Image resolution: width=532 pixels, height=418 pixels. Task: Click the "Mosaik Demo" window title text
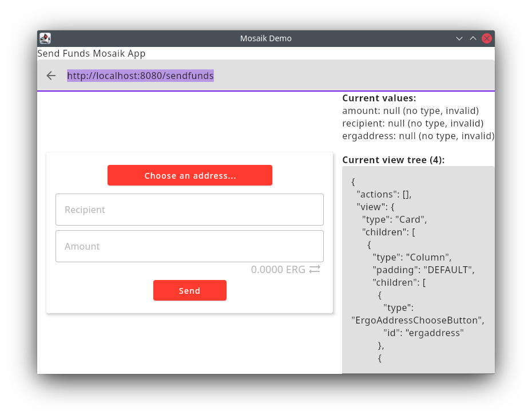(265, 38)
